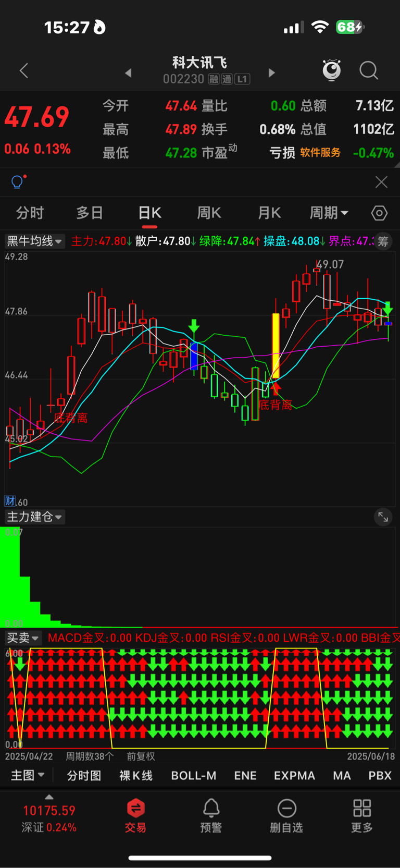Tap the back arrow icon
This screenshot has height=868, width=400.
click(x=24, y=71)
